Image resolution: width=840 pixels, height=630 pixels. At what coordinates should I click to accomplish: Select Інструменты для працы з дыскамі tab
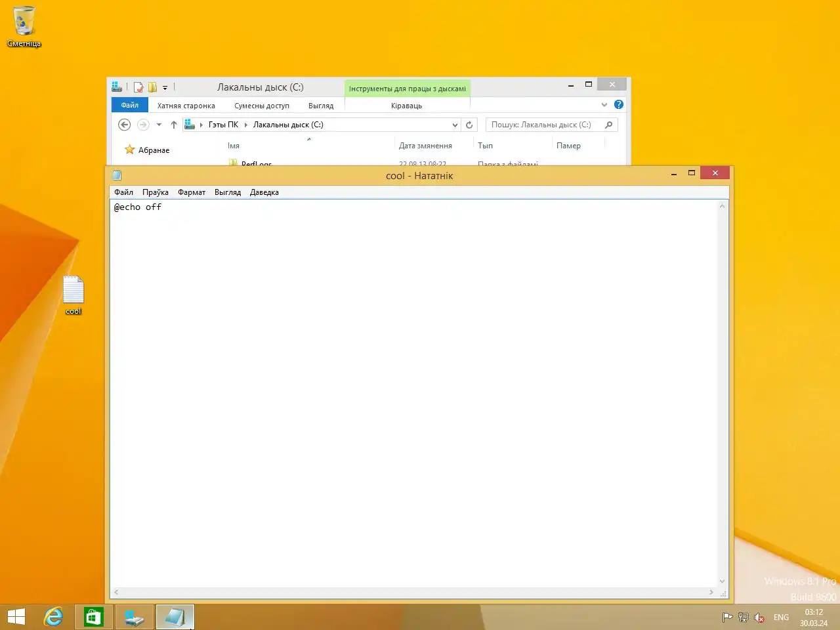[408, 89]
